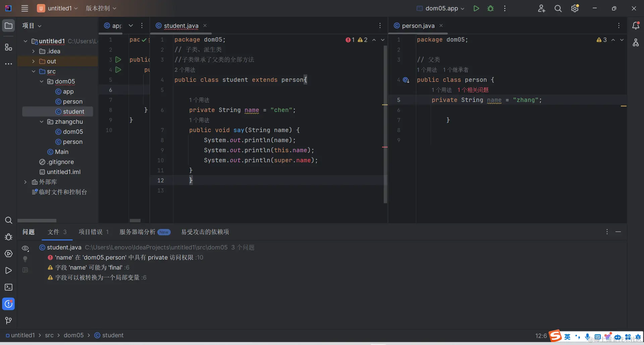Go to previous highlighted error in student.java
Screen dimensions: 644x345
(x=374, y=40)
